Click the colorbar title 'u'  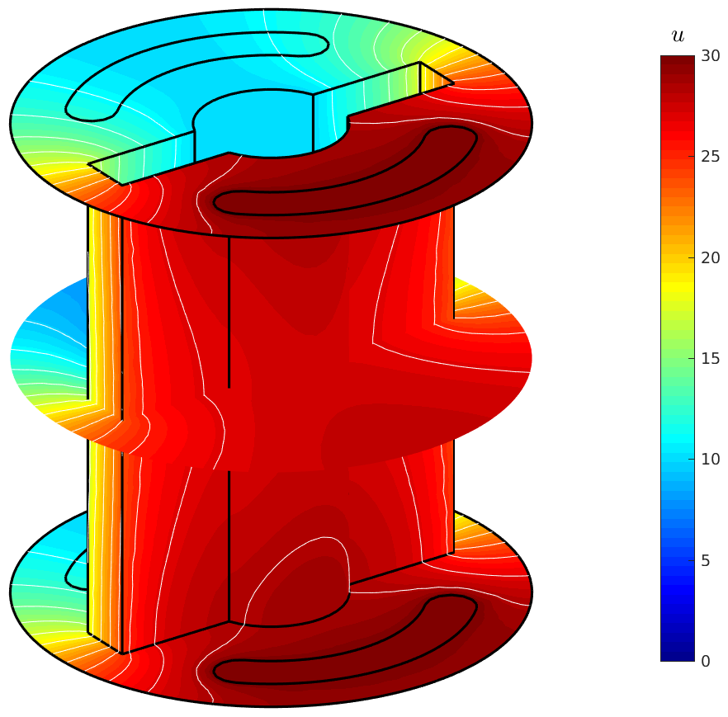click(x=678, y=36)
